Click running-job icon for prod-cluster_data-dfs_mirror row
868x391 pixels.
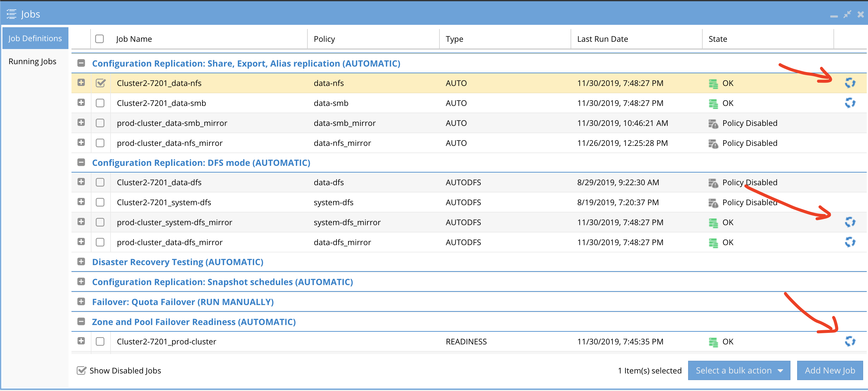coord(850,242)
